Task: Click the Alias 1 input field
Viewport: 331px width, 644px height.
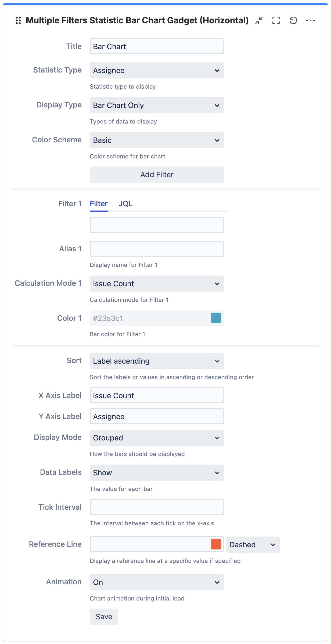Action: tap(157, 249)
